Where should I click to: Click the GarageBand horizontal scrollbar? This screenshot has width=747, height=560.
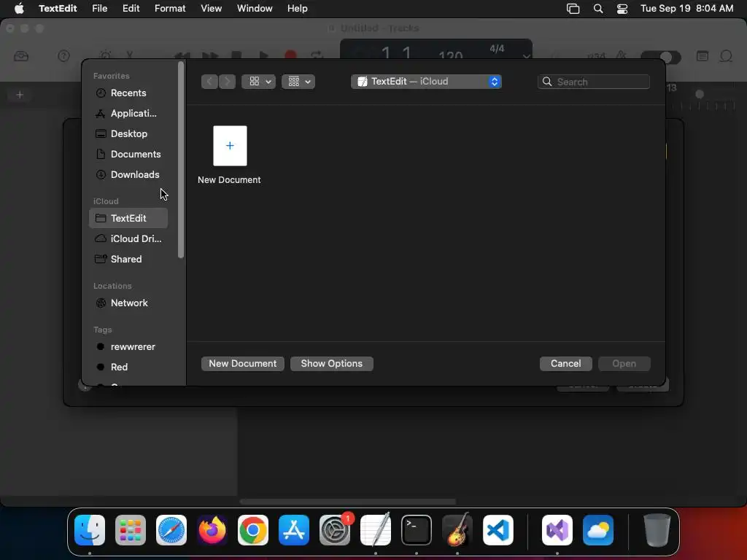[348, 502]
